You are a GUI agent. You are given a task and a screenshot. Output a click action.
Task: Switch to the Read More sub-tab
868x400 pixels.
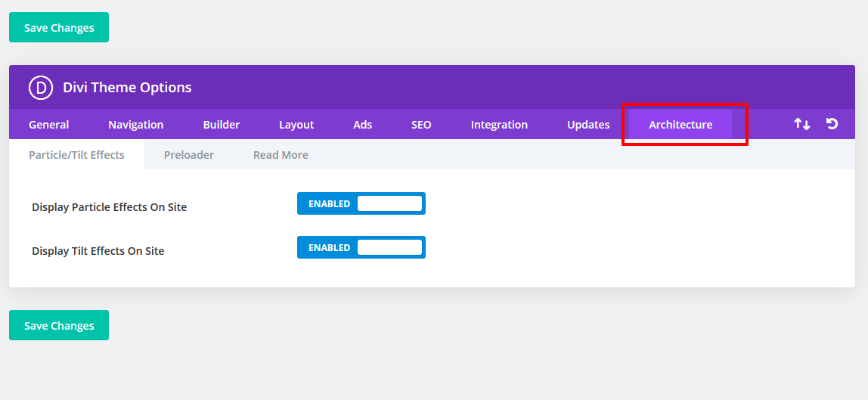pyautogui.click(x=281, y=155)
